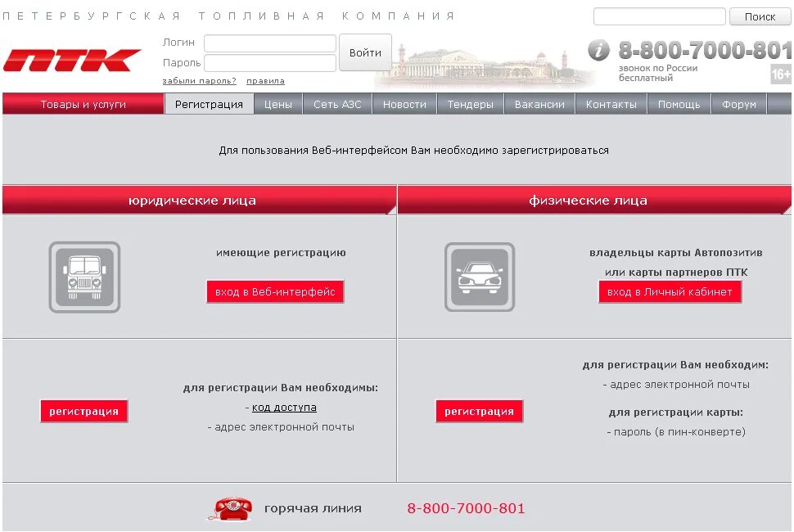The image size is (794, 532).
Task: Open вход в Веб-интерфейс
Action: (x=274, y=291)
